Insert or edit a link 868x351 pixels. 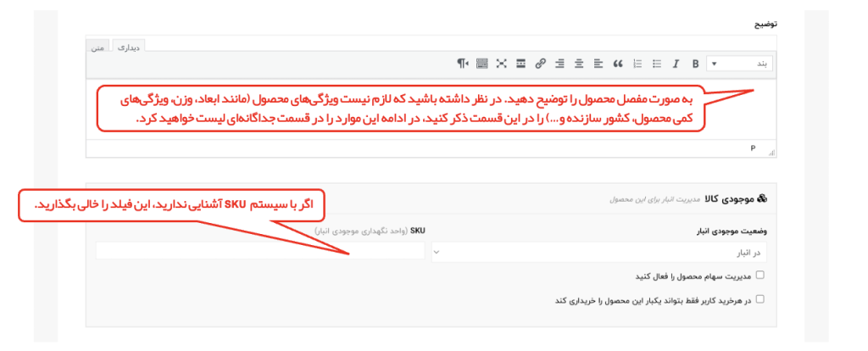click(x=540, y=64)
